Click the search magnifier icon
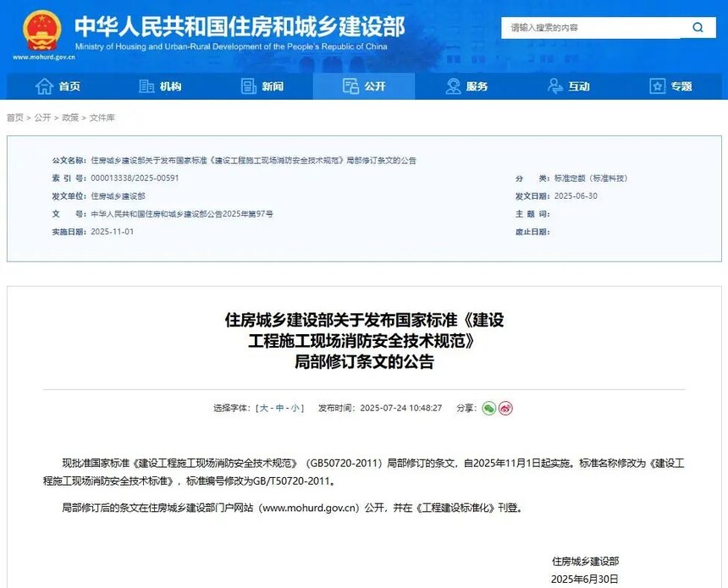The width and height of the screenshot is (728, 588). coord(698,28)
